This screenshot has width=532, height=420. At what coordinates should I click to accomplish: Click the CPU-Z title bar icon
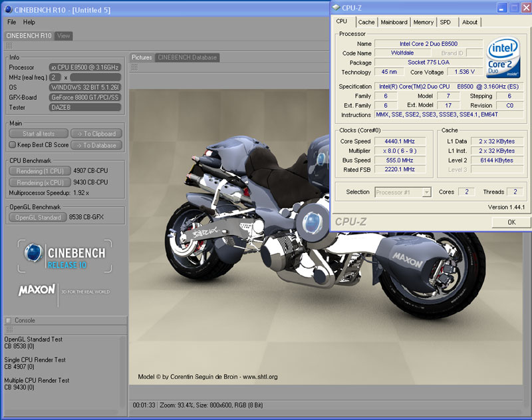click(336, 7)
